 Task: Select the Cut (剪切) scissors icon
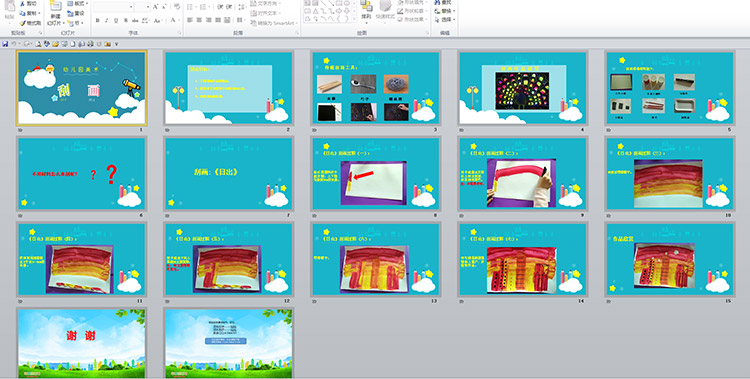coord(22,3)
